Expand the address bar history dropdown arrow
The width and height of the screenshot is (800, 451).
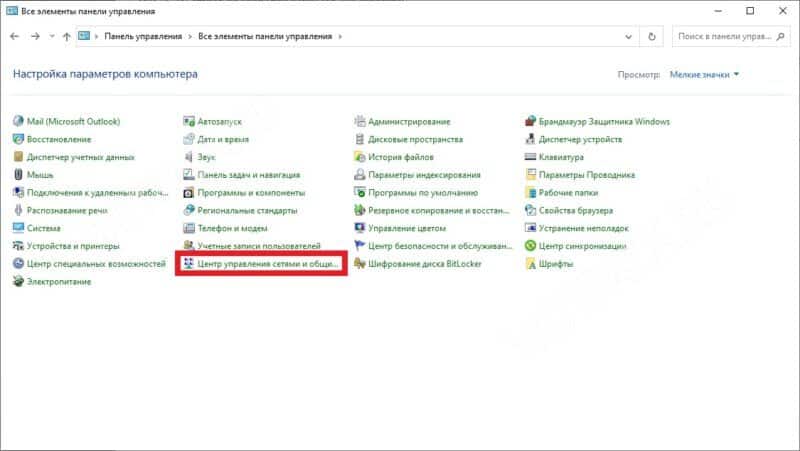point(630,36)
